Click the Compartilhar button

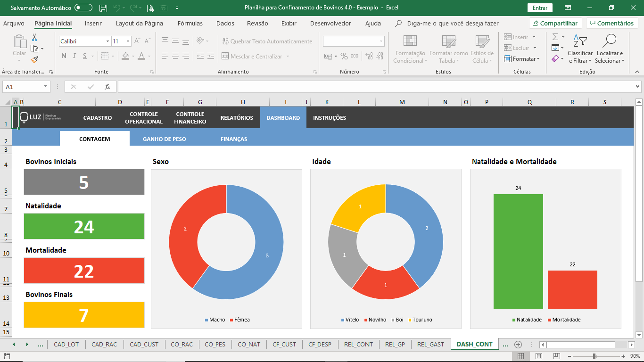555,24
